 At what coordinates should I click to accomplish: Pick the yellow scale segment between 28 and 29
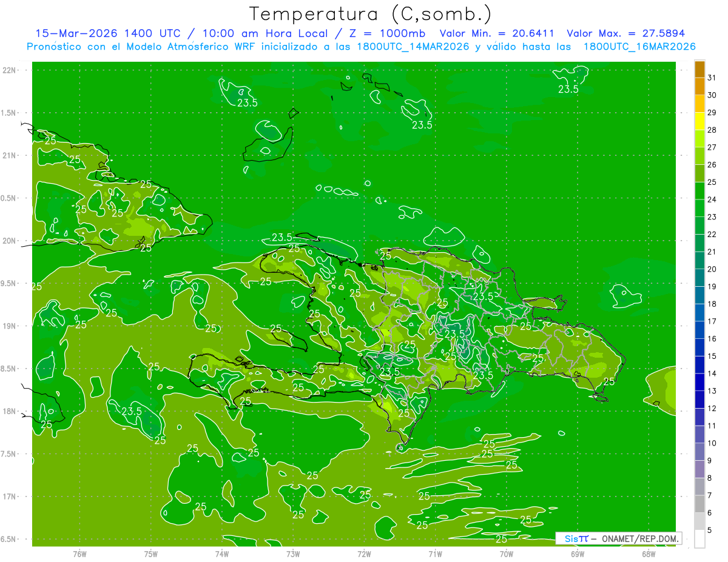699,121
